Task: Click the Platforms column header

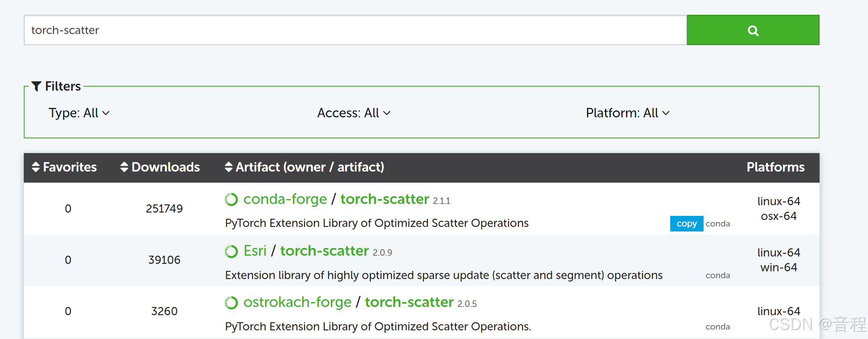Action: coord(775,167)
